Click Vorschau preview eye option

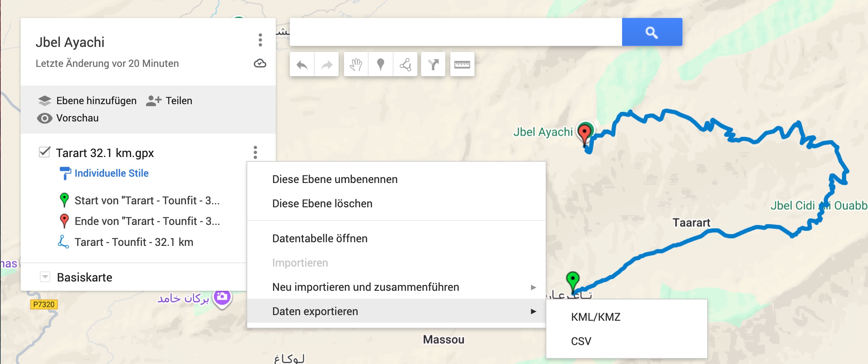tap(68, 118)
